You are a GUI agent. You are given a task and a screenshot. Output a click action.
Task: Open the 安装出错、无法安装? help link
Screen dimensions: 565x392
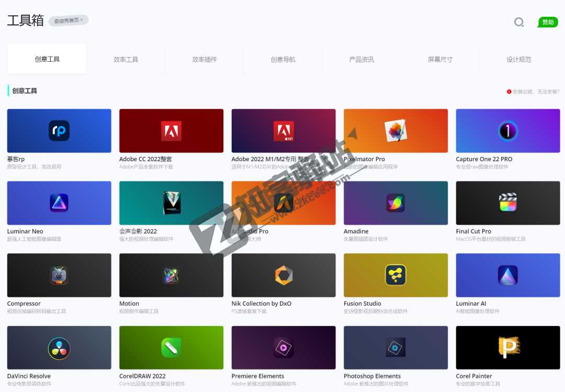click(x=534, y=92)
